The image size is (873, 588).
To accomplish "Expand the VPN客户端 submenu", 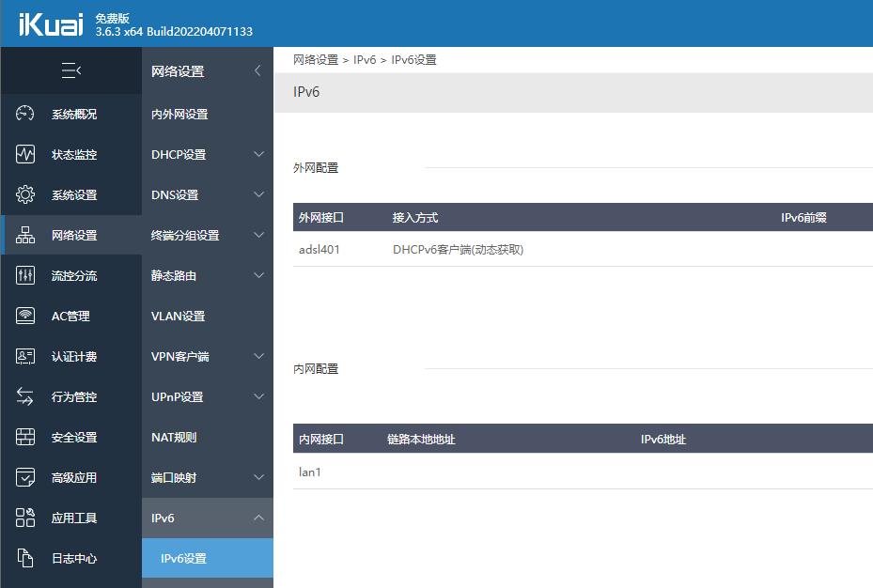I will point(258,356).
